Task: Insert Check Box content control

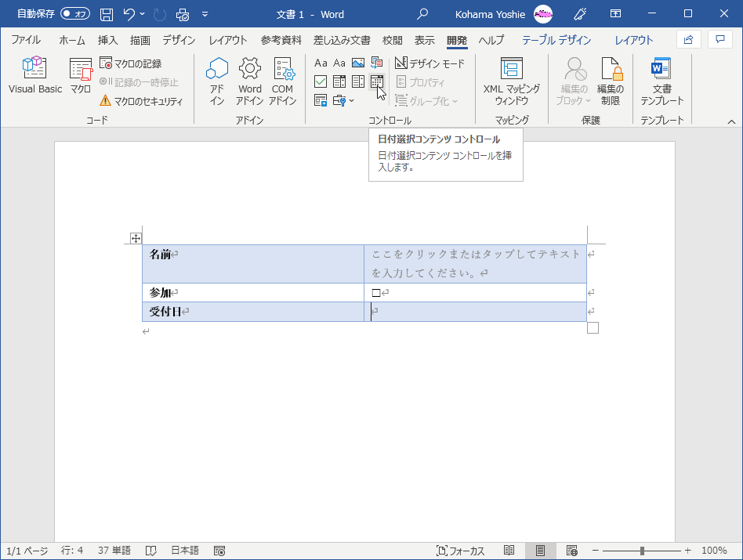Action: 321,82
